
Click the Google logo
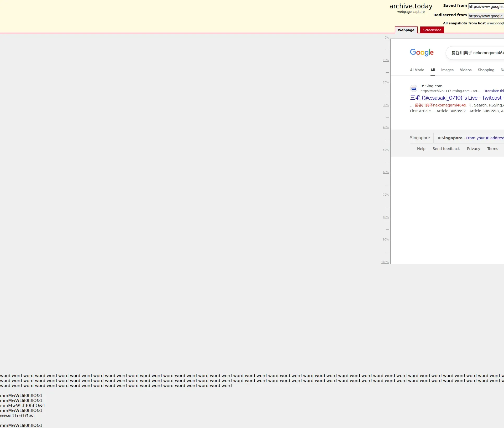coord(422,52)
